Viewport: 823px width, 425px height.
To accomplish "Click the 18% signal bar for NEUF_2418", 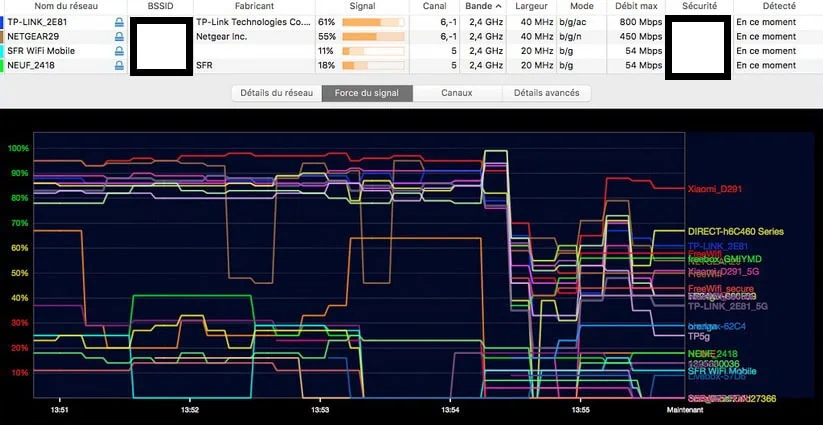I will click(375, 65).
